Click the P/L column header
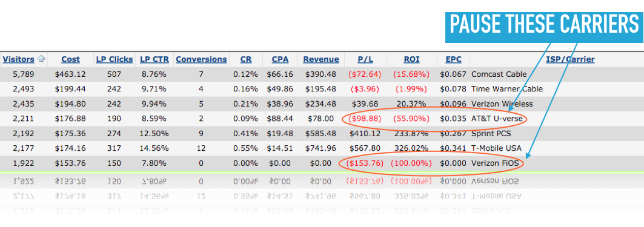 [x=365, y=59]
